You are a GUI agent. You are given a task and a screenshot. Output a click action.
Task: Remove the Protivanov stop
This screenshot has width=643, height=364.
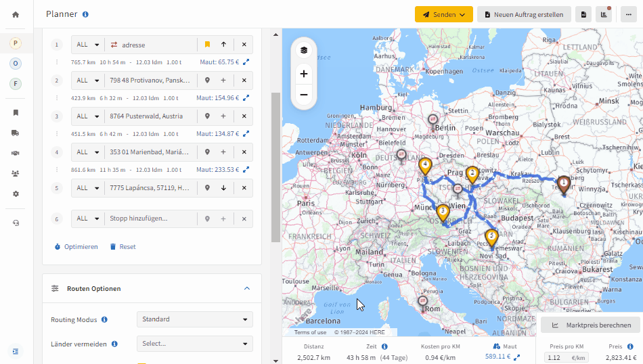point(244,81)
